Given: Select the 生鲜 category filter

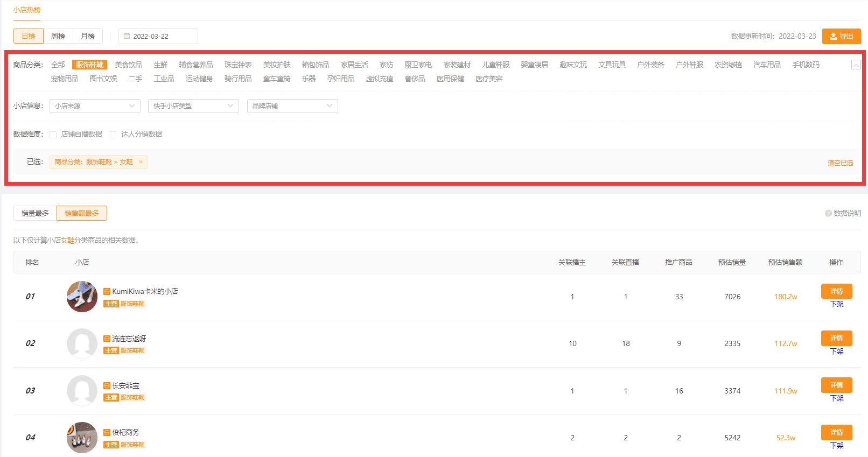Looking at the screenshot, I should [x=161, y=65].
